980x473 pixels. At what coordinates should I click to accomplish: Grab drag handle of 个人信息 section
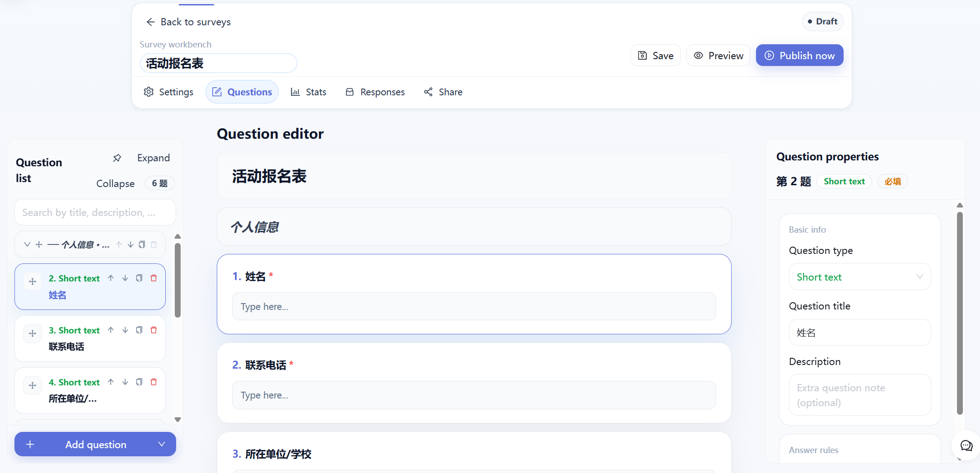pyautogui.click(x=39, y=244)
